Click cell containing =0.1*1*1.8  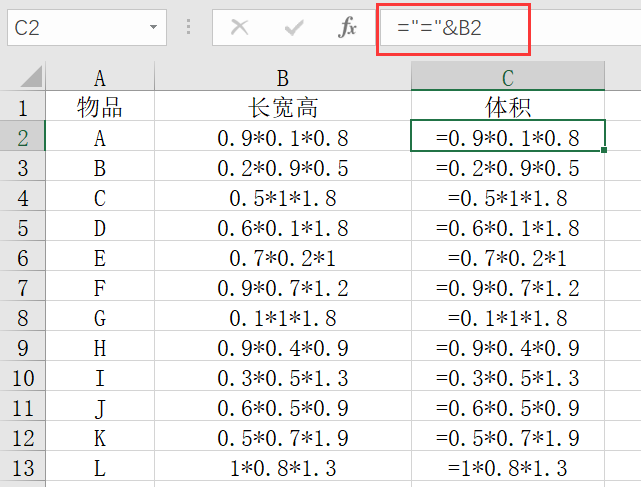(x=508, y=316)
